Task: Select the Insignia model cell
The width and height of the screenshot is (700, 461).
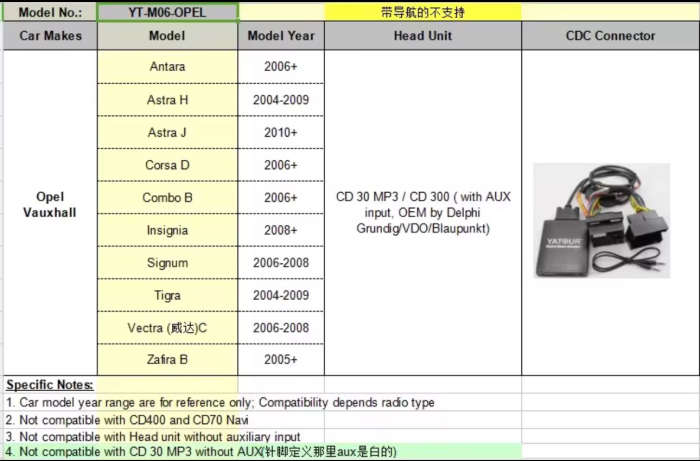Action: tap(167, 230)
